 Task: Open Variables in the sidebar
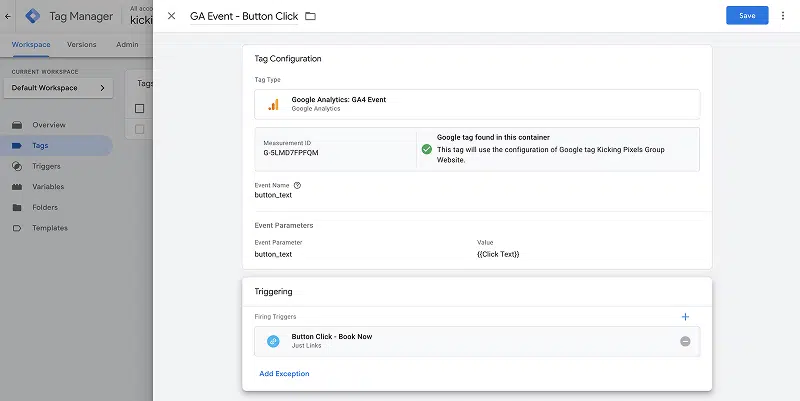[48, 187]
